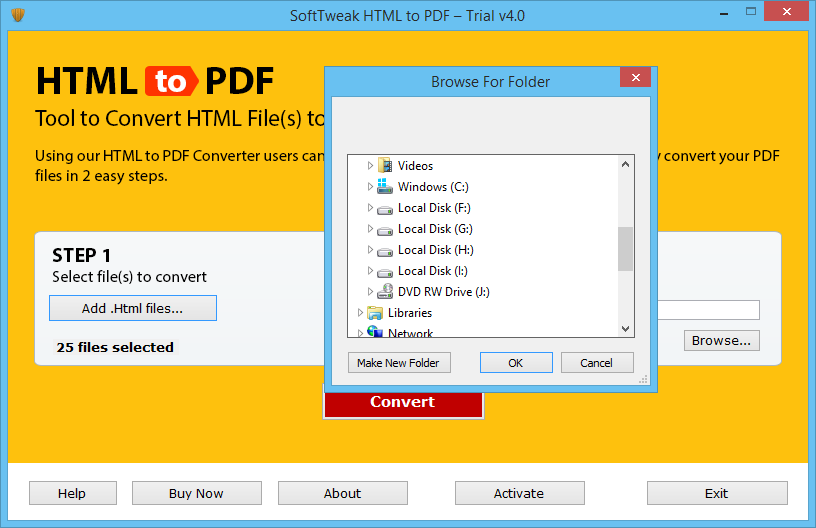This screenshot has height=528, width=816.
Task: Expand the Libraries tree node
Action: (x=360, y=313)
